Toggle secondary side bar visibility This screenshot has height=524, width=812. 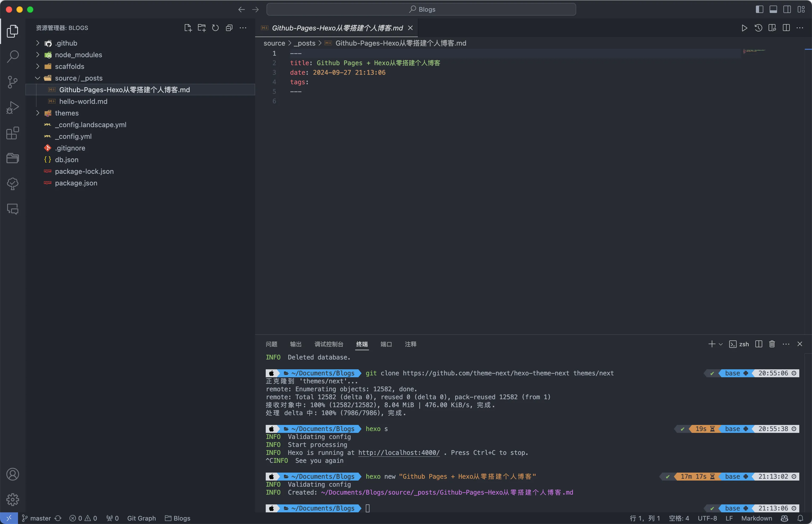(787, 10)
